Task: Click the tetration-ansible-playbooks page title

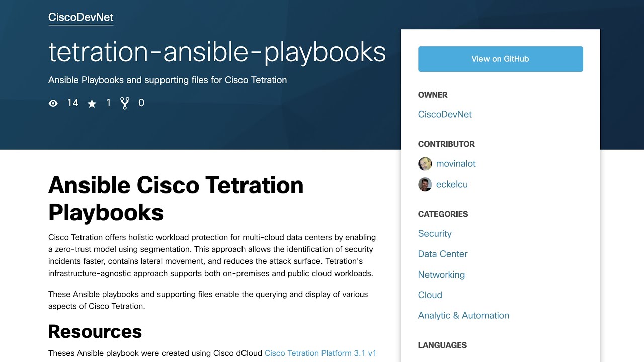Action: tap(217, 52)
